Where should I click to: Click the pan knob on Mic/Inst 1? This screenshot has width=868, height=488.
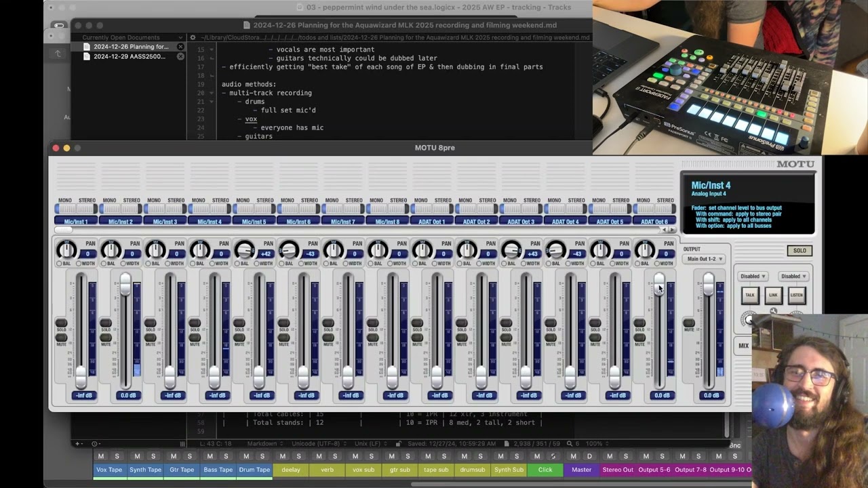[66, 249]
